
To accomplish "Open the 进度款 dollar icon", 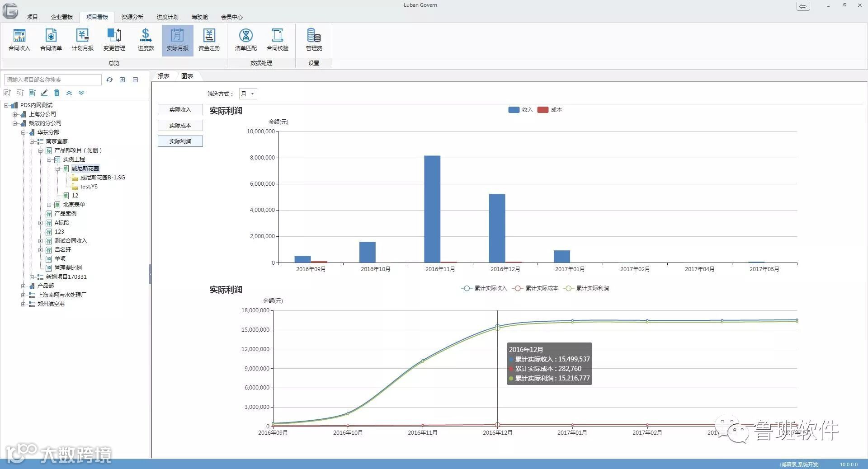I will click(146, 40).
